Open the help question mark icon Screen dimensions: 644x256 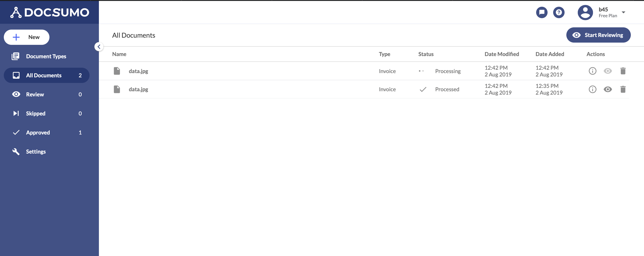559,12
